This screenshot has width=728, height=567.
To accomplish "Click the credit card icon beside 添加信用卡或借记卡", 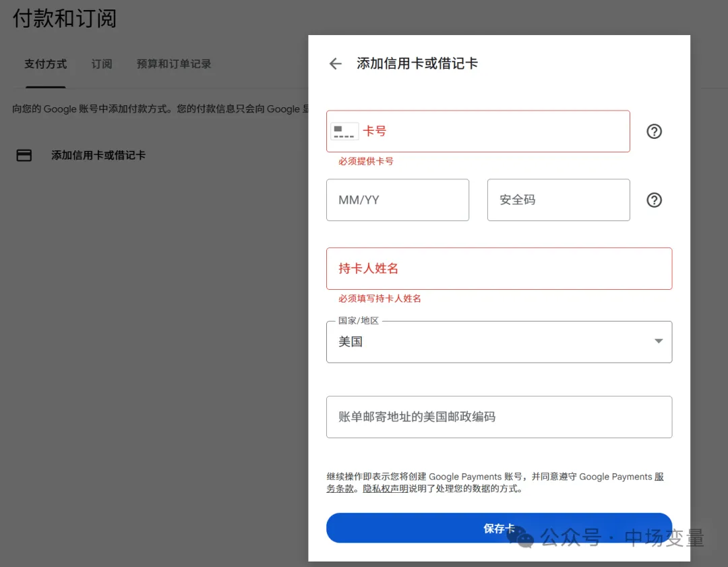I will [x=24, y=155].
